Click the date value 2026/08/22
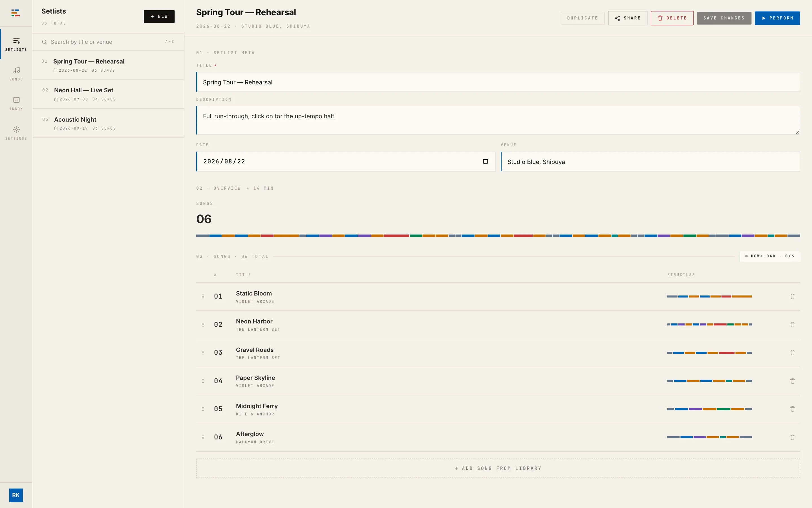 tap(224, 161)
